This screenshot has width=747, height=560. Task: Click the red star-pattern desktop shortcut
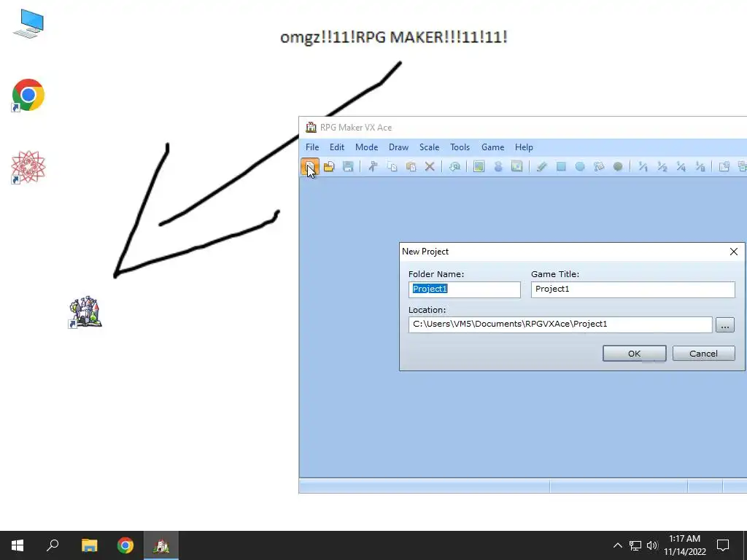click(28, 167)
